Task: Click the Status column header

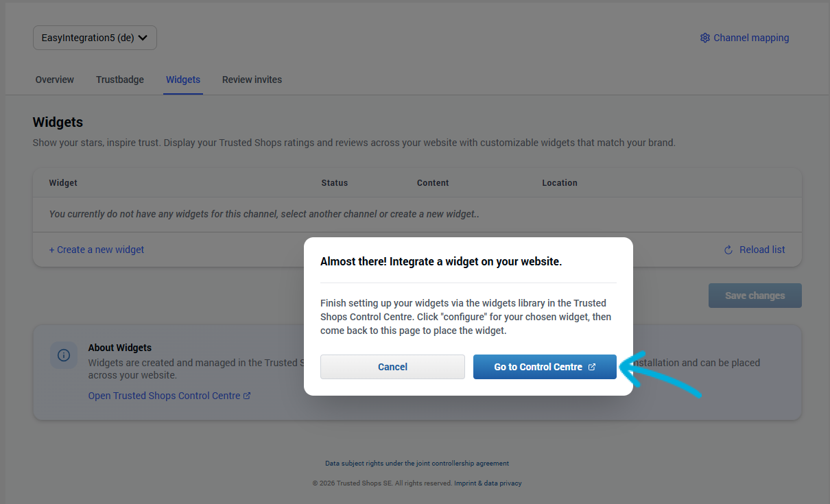Action: click(334, 183)
